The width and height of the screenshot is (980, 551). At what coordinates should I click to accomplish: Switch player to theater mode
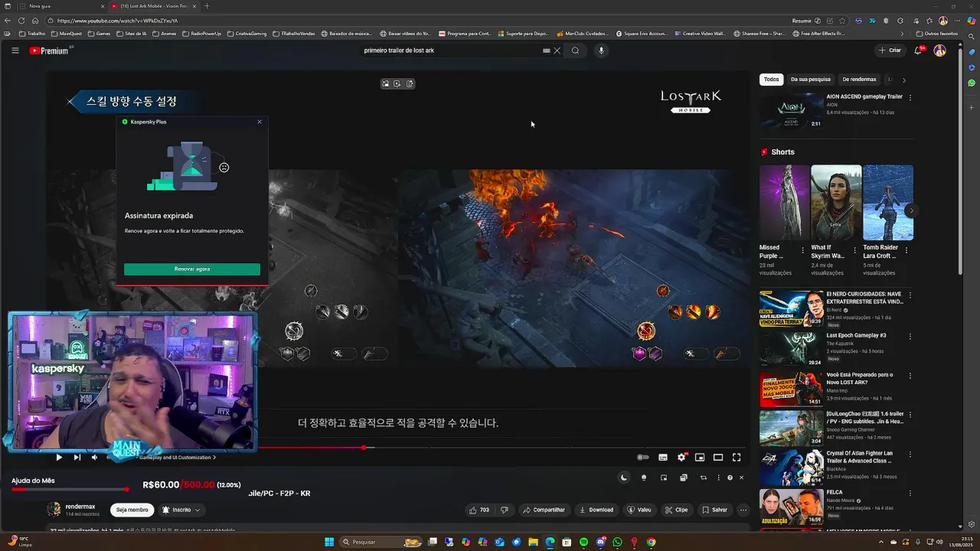718,458
